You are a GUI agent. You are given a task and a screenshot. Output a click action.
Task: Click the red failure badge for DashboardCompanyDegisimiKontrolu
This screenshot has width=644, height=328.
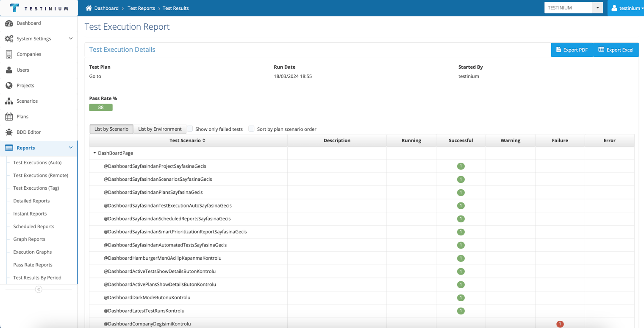pos(560,324)
